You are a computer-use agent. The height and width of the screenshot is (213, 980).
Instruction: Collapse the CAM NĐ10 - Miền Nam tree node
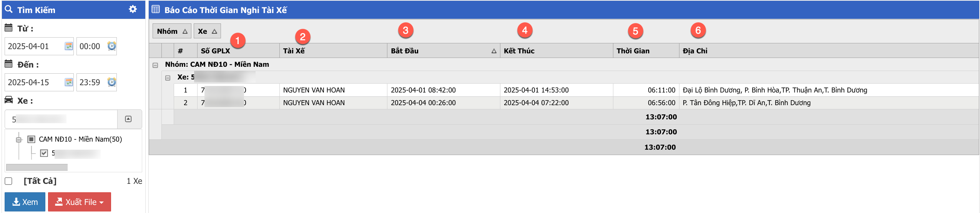pyautogui.click(x=18, y=139)
